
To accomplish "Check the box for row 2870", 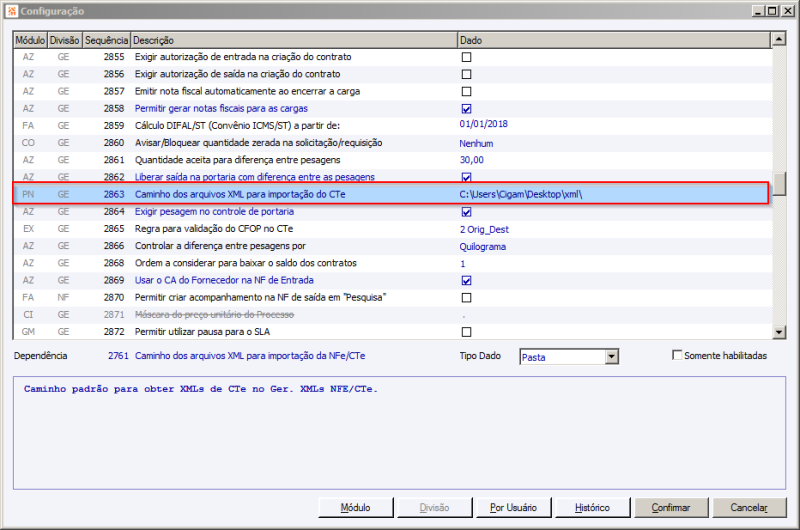I will pyautogui.click(x=466, y=298).
